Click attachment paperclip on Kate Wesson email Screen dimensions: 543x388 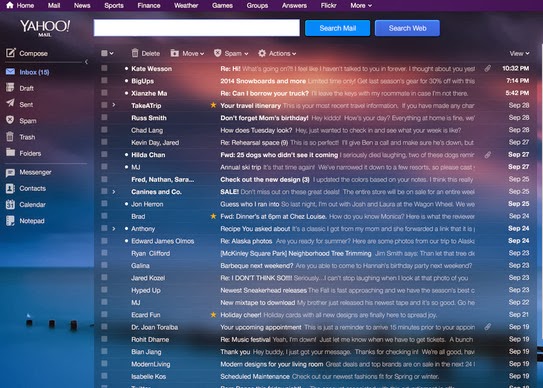(x=488, y=68)
